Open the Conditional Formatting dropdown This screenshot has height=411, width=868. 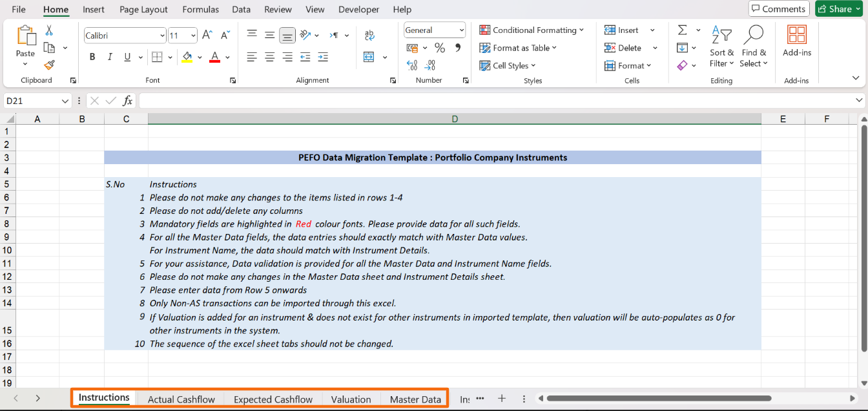point(532,30)
